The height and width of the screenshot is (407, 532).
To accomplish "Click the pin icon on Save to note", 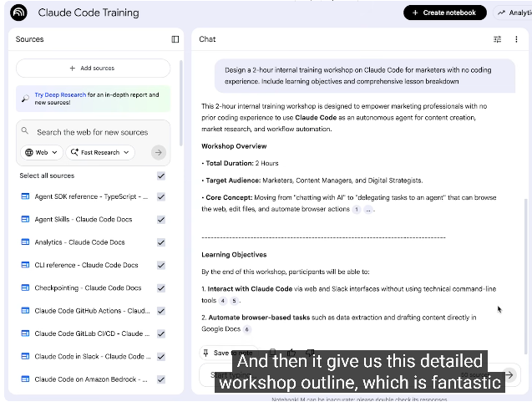I will pyautogui.click(x=205, y=353).
